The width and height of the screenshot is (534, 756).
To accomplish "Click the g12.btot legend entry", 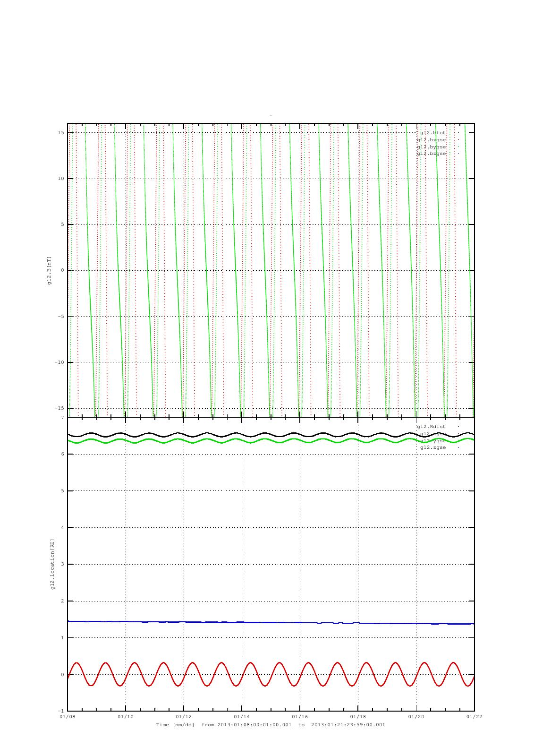I will click(x=433, y=133).
